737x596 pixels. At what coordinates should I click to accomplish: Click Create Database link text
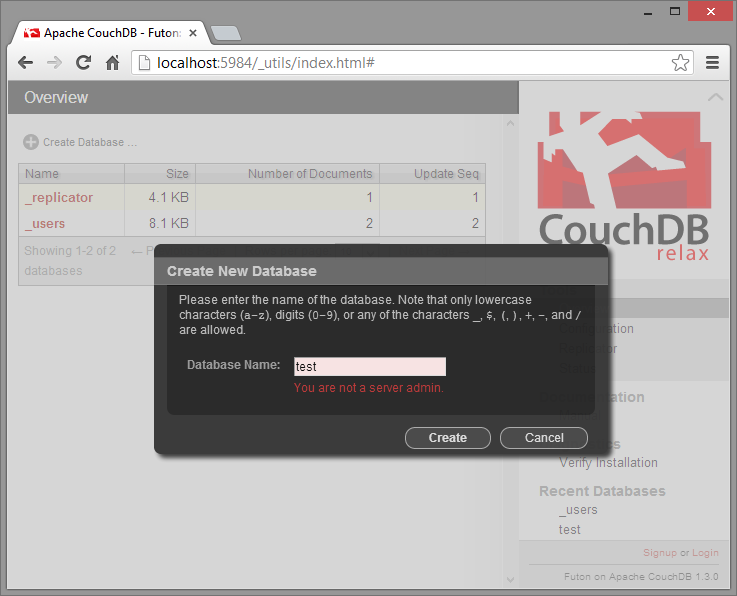[x=90, y=142]
